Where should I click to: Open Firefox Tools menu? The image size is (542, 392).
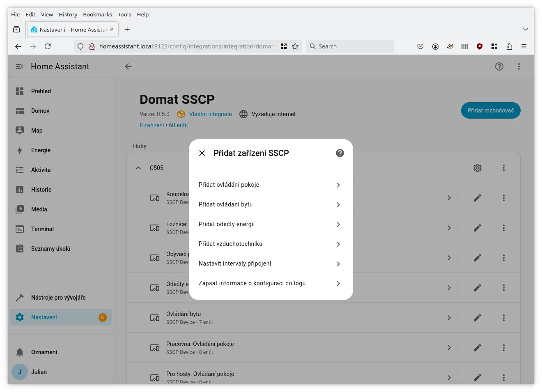(x=124, y=14)
